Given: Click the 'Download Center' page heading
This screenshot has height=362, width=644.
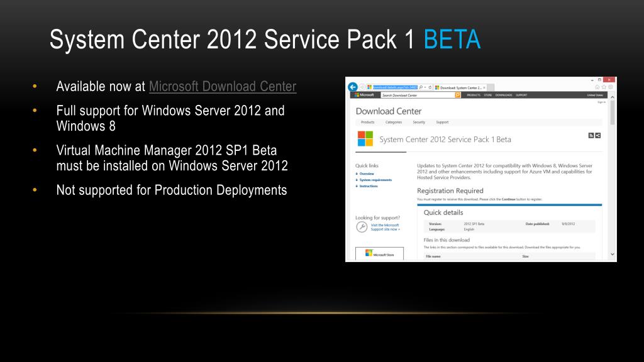Looking at the screenshot, I should coord(389,111).
